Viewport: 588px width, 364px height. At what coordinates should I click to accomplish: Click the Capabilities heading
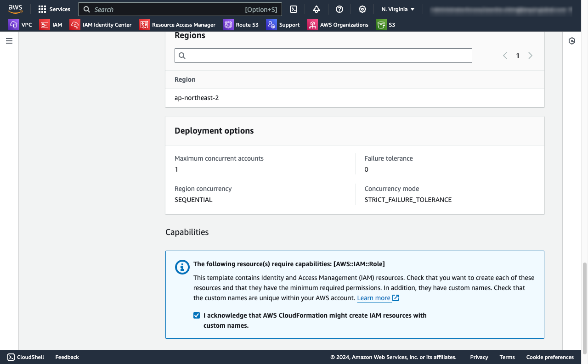187,232
